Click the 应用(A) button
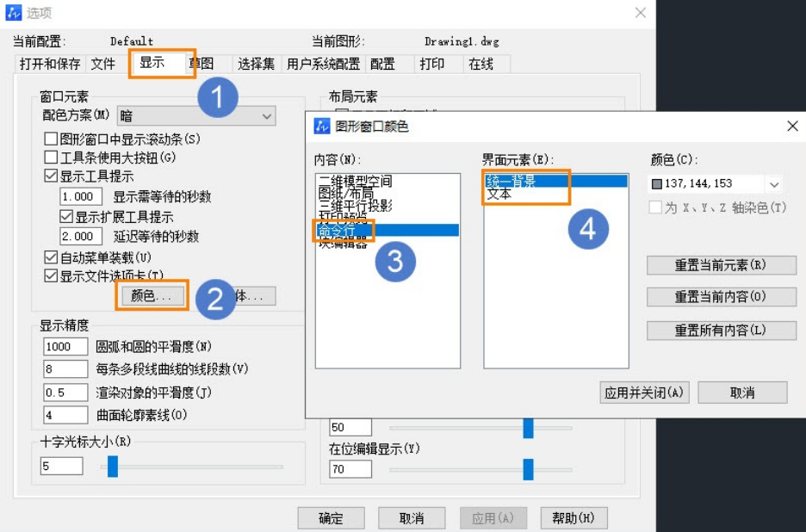The image size is (806, 532). coord(493,518)
